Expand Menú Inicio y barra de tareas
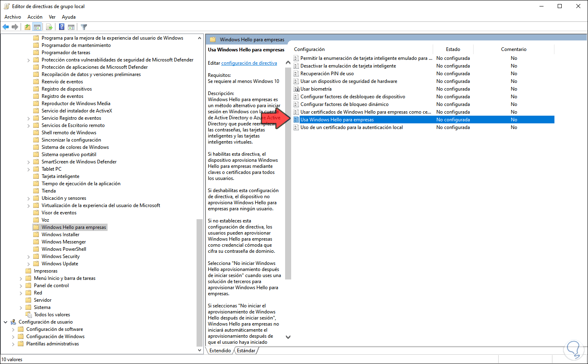The width and height of the screenshot is (588, 364). (21, 279)
